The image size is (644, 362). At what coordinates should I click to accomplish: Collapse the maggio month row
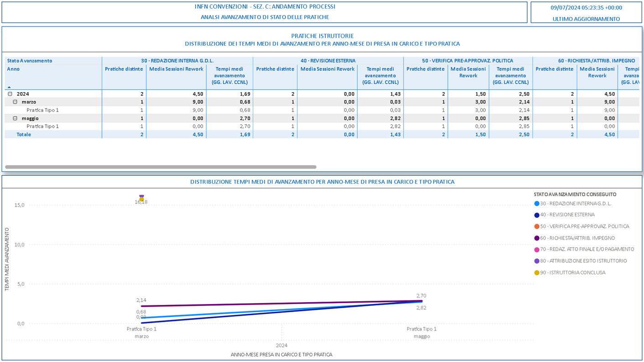pyautogui.click(x=15, y=119)
